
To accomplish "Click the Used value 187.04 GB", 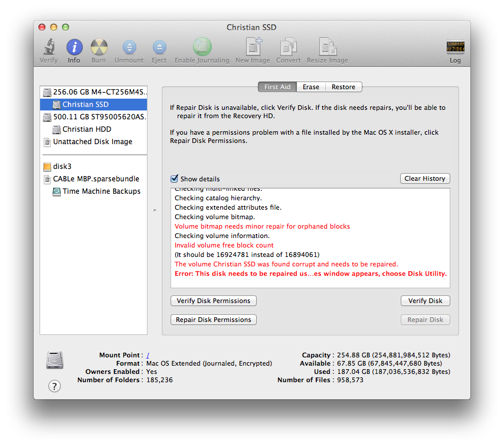I will point(394,372).
